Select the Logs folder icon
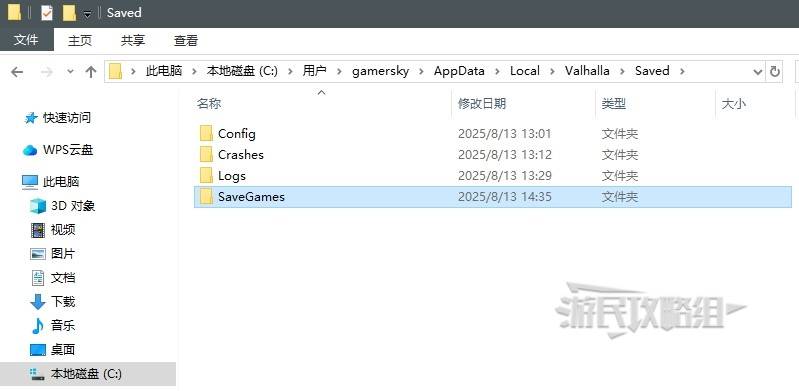This screenshot has height=391, width=799. tap(206, 175)
